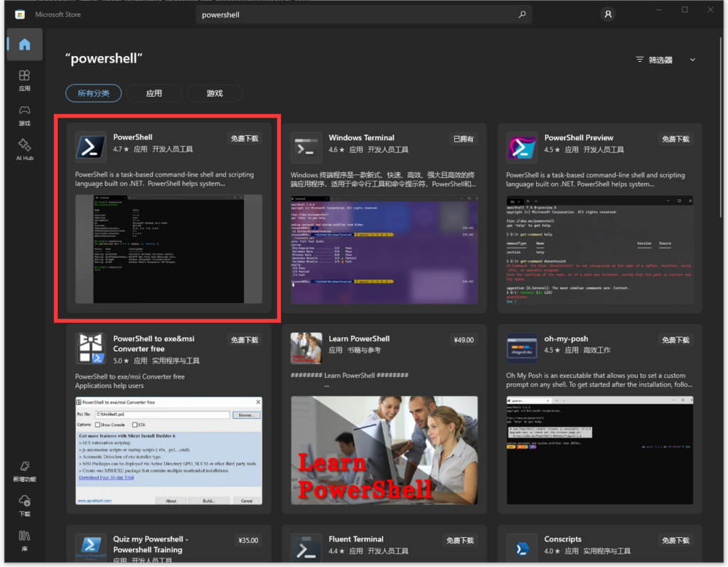The image size is (728, 567).
Task: Open the PowerShell Preview screenshot thumbnail
Action: click(600, 250)
